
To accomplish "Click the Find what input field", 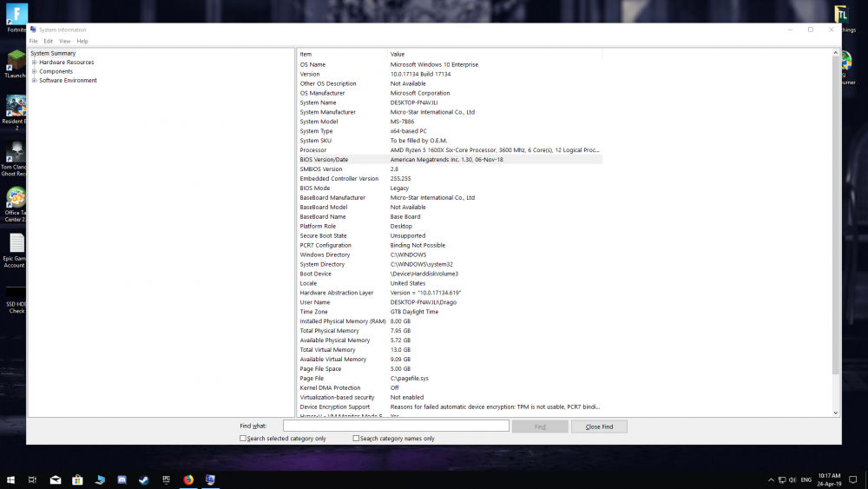I will pos(396,426).
